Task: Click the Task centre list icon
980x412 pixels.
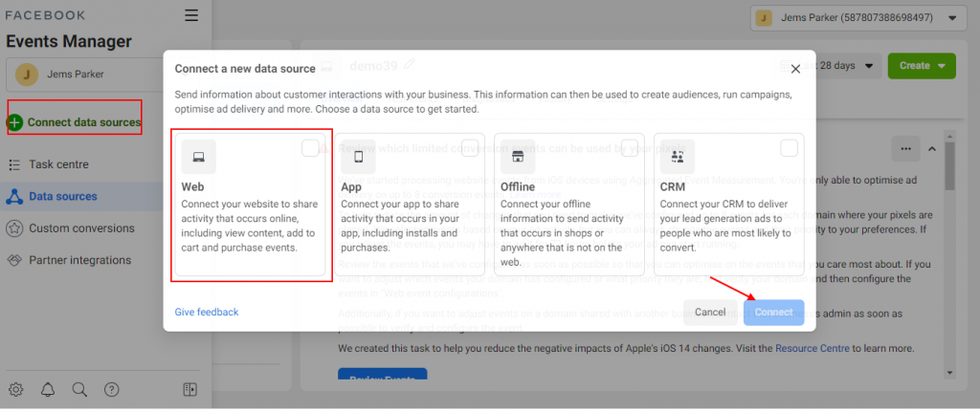Action: (x=14, y=164)
